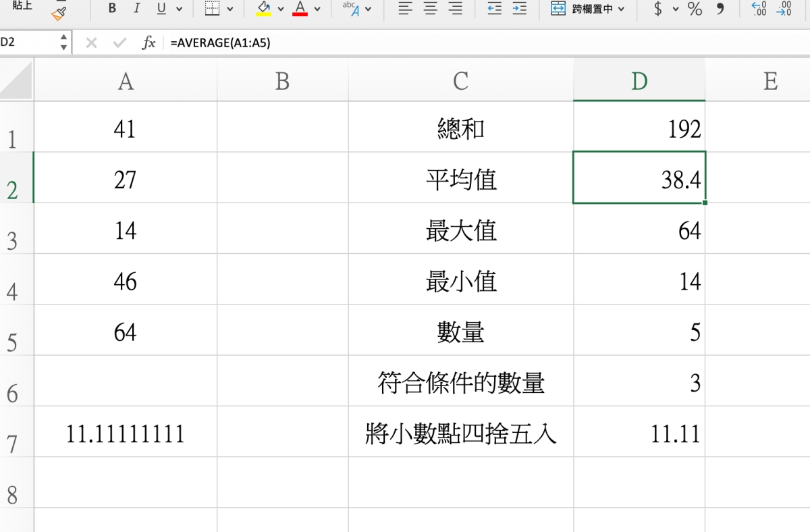Click the abc text orientation icon

point(350,9)
